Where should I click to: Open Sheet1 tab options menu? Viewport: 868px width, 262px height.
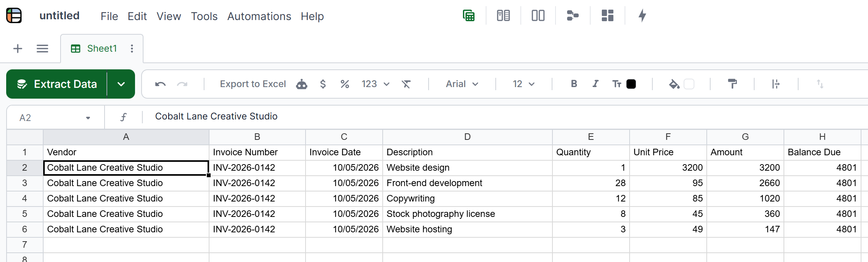(x=132, y=49)
